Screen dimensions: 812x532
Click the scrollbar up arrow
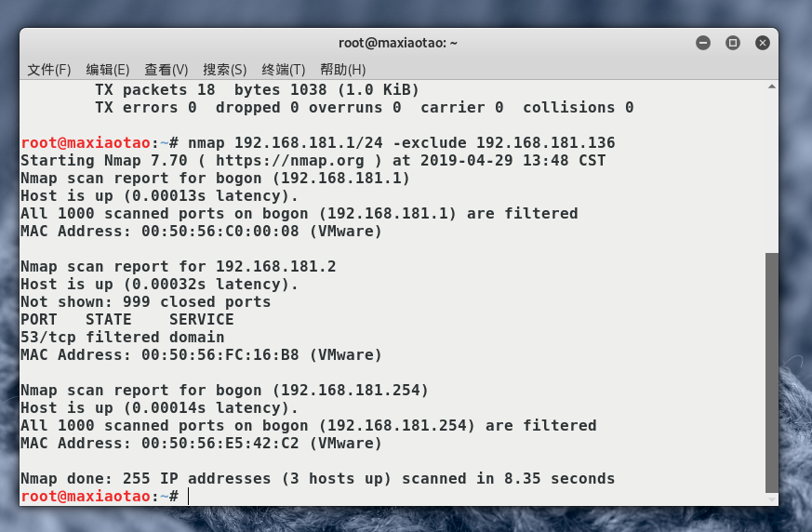772,86
